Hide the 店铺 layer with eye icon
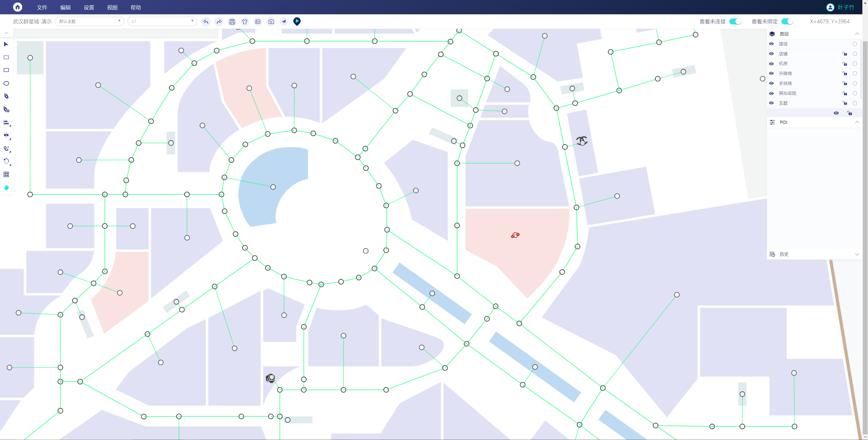The width and height of the screenshot is (868, 440). click(x=771, y=54)
